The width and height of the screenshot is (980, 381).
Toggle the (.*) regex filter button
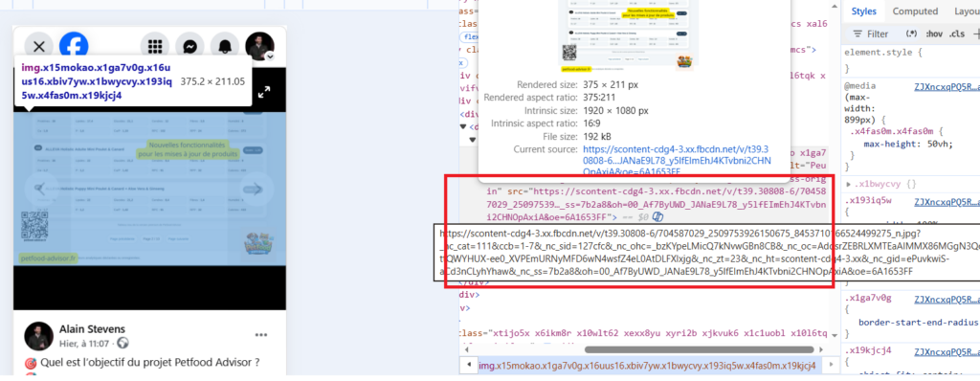click(x=911, y=34)
